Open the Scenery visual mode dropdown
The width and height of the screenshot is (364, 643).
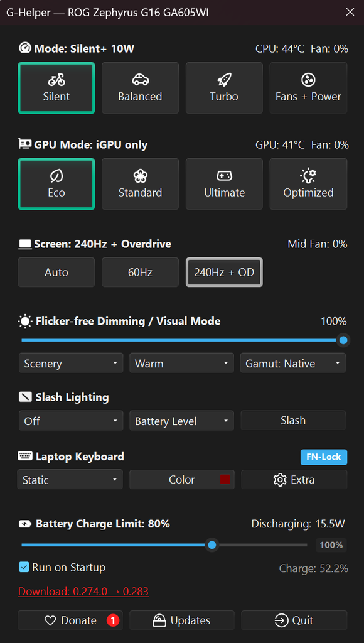[x=71, y=364]
